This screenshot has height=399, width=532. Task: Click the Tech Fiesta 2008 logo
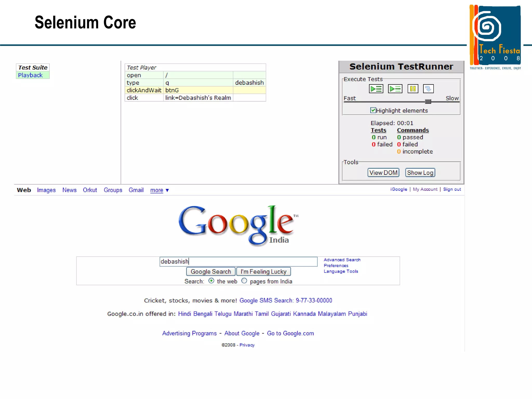(495, 37)
